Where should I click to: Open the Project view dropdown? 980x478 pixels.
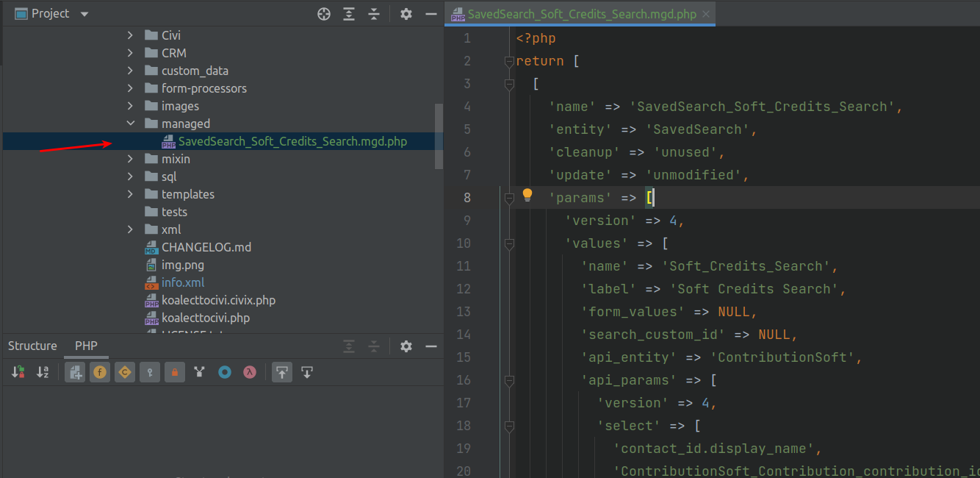(x=84, y=14)
